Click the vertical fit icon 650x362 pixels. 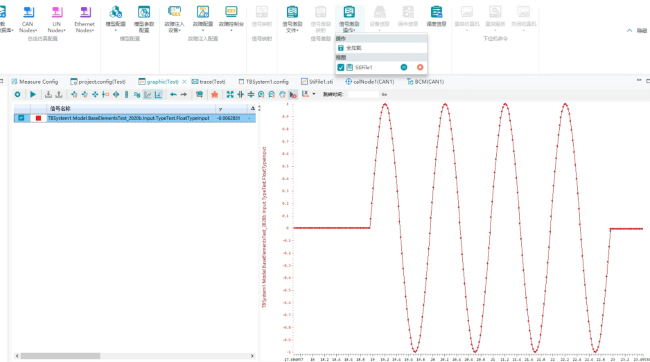(x=251, y=95)
